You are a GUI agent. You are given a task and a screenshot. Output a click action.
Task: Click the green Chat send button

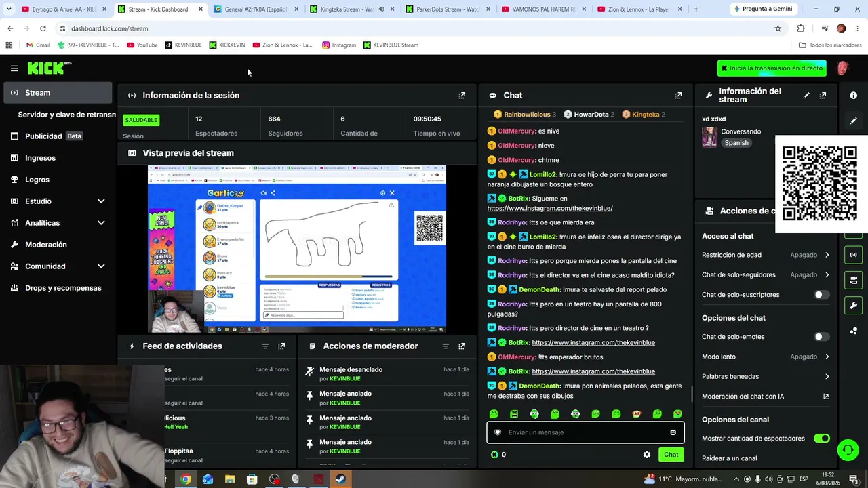point(671,455)
